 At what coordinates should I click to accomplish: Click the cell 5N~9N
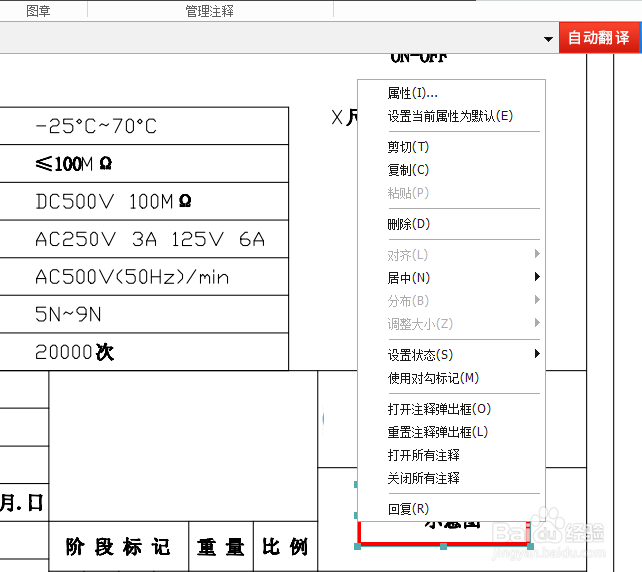pos(144,314)
